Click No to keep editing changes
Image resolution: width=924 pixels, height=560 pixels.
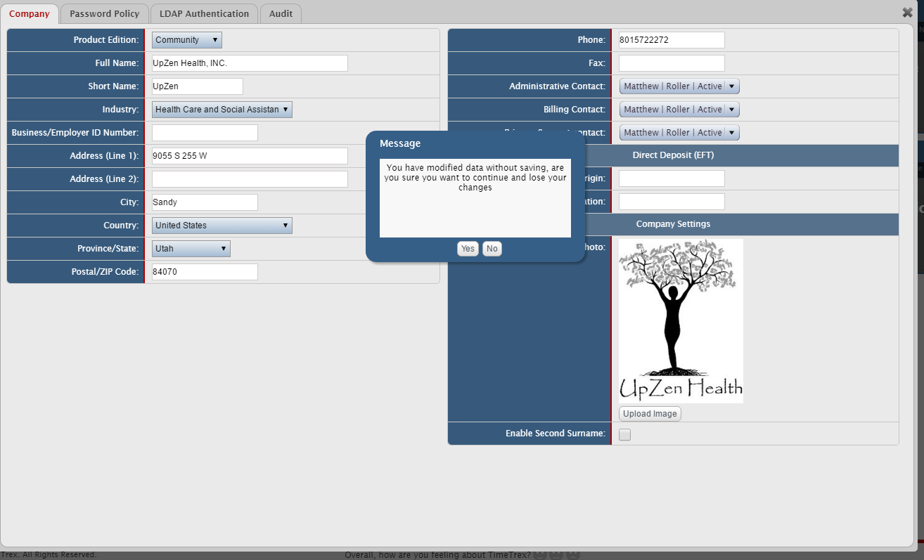point(492,249)
